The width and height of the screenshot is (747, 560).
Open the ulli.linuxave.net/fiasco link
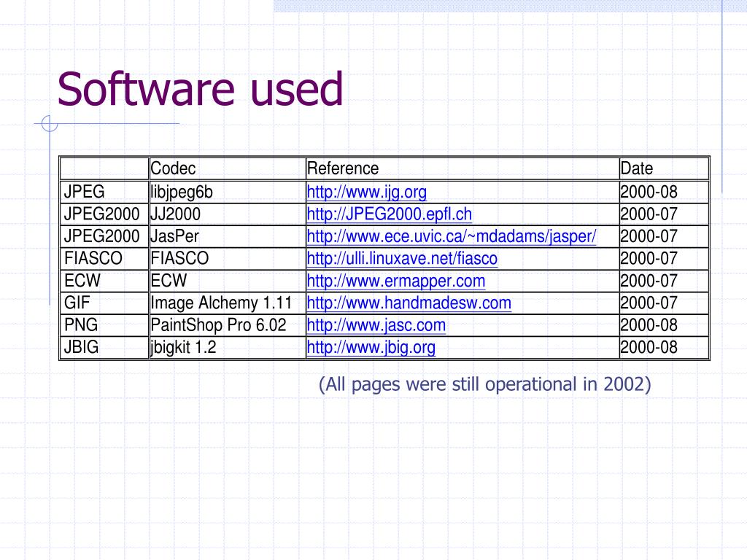(x=402, y=259)
